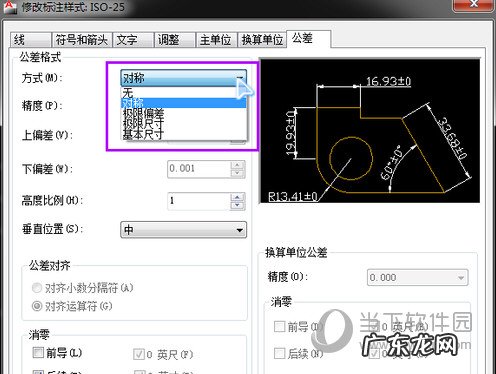This screenshot has height=374, width=496.
Task: Select 极限尺寸 from the method list
Action: tap(183, 124)
